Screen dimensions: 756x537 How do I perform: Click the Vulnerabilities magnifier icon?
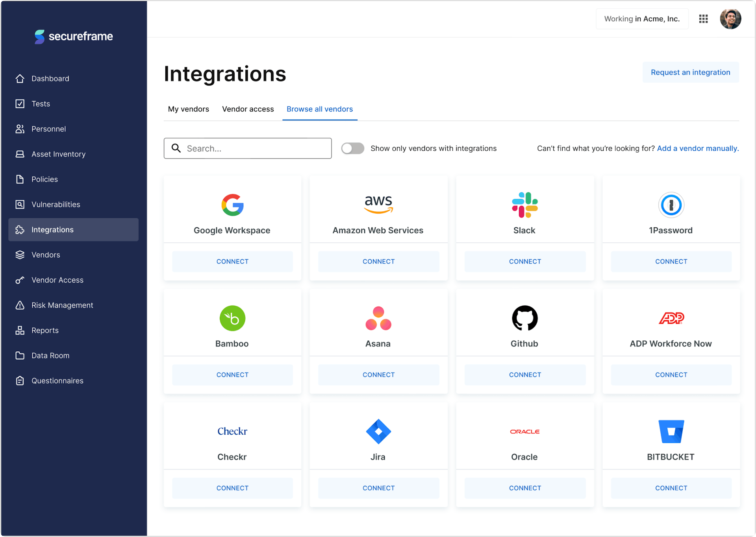pyautogui.click(x=20, y=205)
